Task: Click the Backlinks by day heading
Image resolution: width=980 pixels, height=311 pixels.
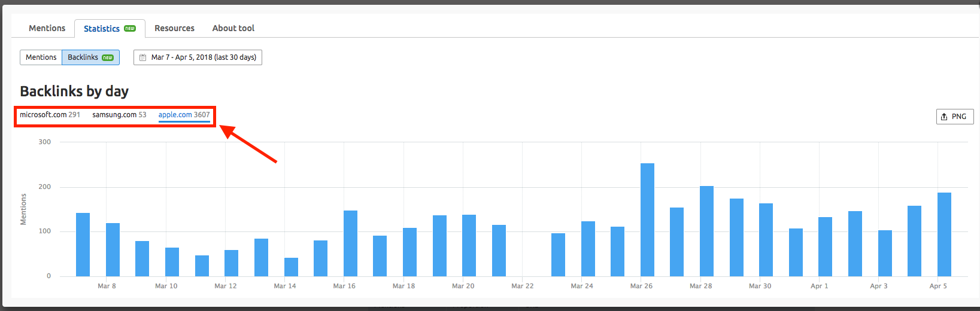Action: tap(74, 92)
